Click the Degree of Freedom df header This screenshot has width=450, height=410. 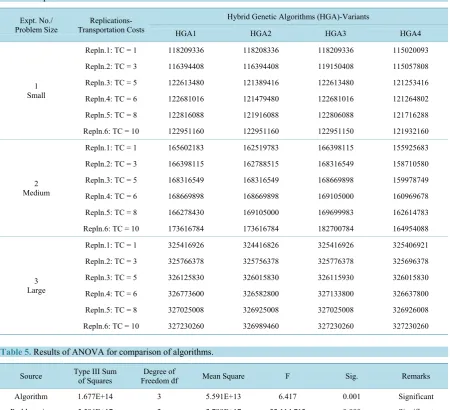pyautogui.click(x=159, y=376)
